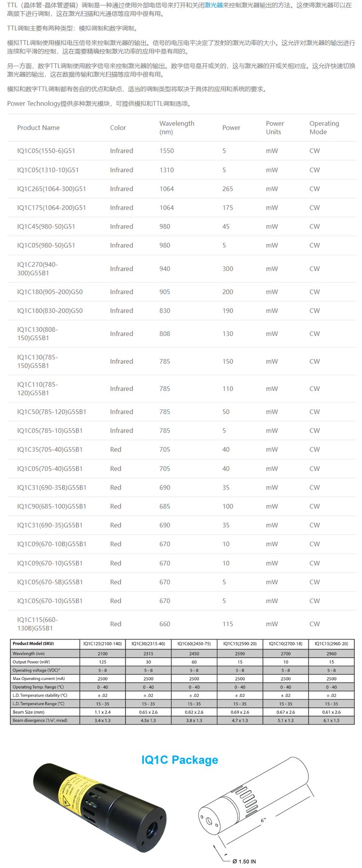The height and width of the screenshot is (868, 362).
Task: Click the Operating Mode column header
Action: click(x=324, y=128)
